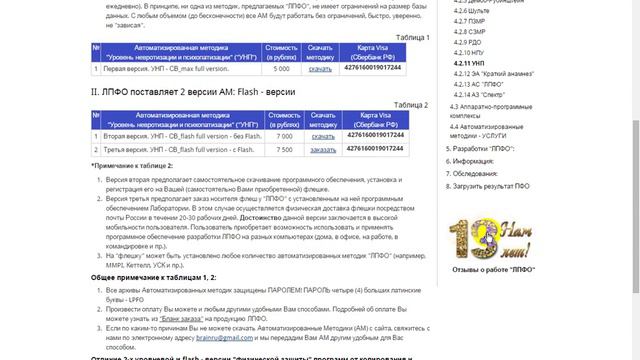The height and width of the screenshot is (360, 640).
Task: Open sidebar item 4.2.13 АС "ЛПФО"
Action: point(478,84)
